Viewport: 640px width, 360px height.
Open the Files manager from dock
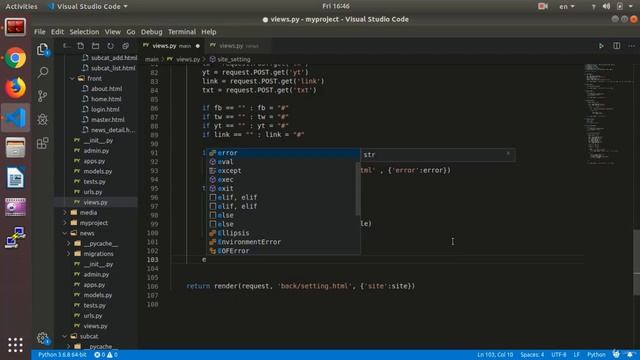(x=16, y=147)
